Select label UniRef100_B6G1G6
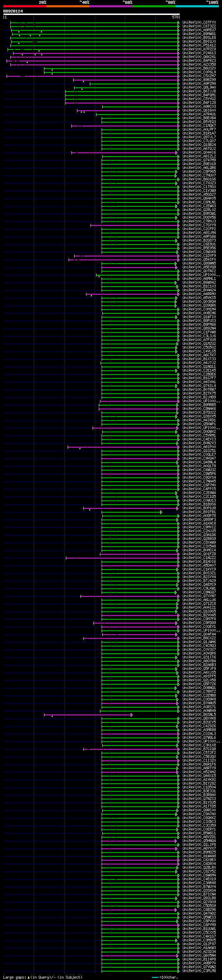Screen dimensions: 222x980 [x=199, y=179]
